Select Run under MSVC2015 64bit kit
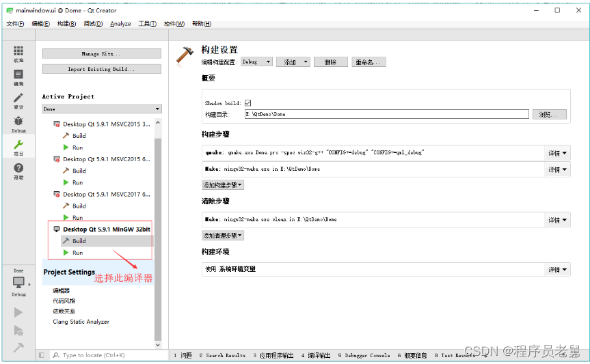 tap(77, 182)
